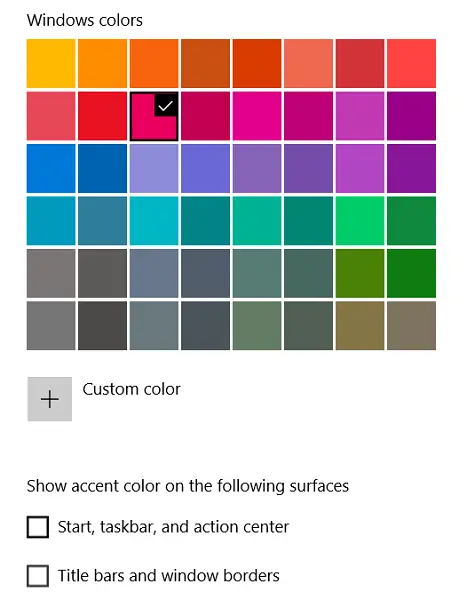Select the steel blue-gray swatch in fifth row

[154, 273]
